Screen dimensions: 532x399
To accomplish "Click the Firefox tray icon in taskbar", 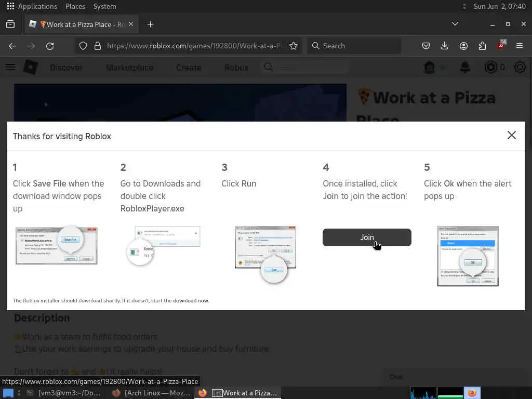I will (x=472, y=393).
